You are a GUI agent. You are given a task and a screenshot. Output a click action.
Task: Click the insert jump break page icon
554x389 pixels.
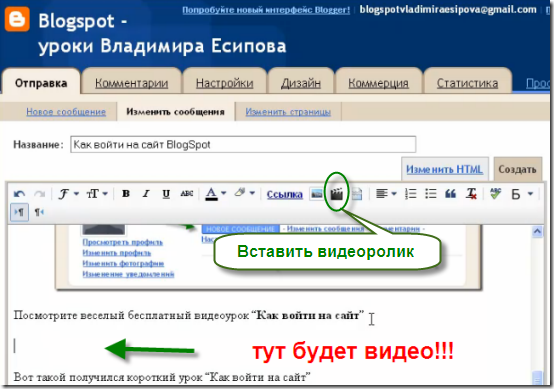click(x=357, y=194)
